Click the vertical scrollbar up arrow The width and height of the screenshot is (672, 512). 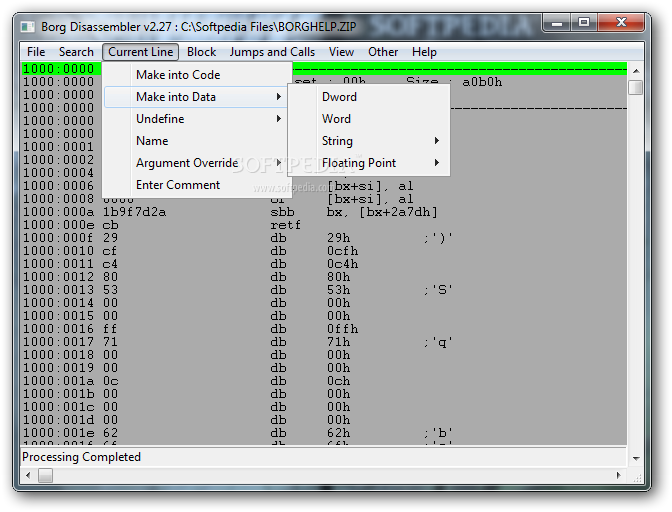pos(636,71)
